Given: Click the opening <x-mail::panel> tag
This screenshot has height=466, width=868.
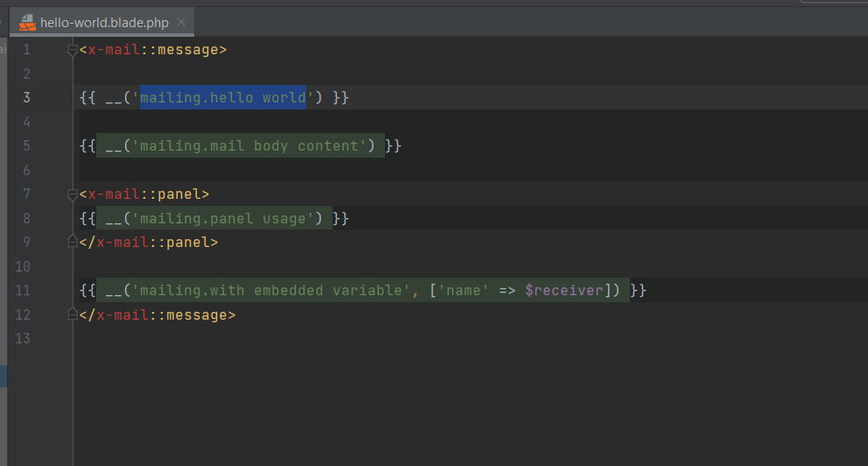Looking at the screenshot, I should click(143, 194).
